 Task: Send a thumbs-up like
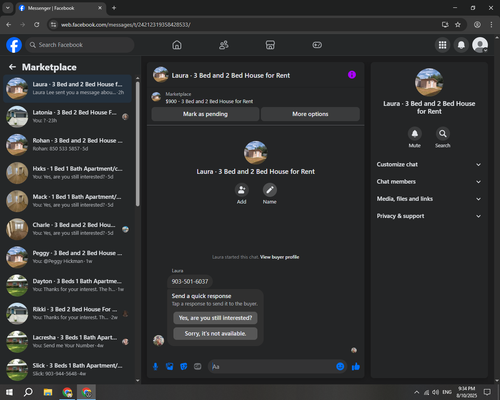pos(356,367)
